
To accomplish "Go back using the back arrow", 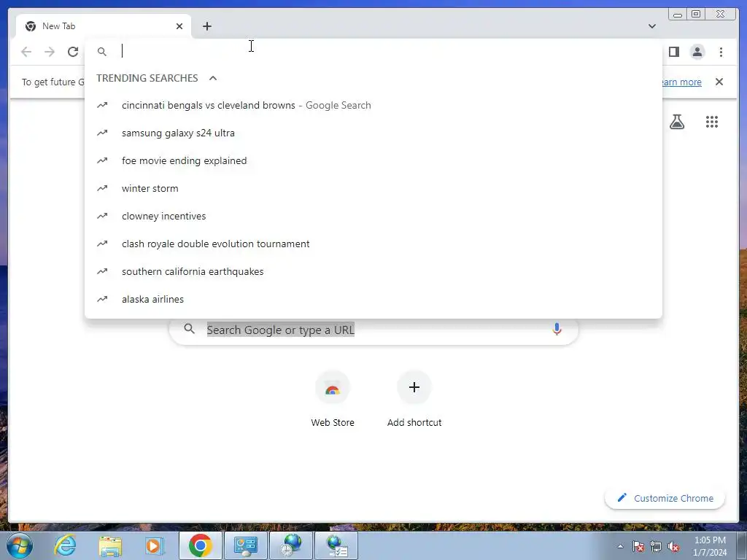I will pyautogui.click(x=26, y=52).
